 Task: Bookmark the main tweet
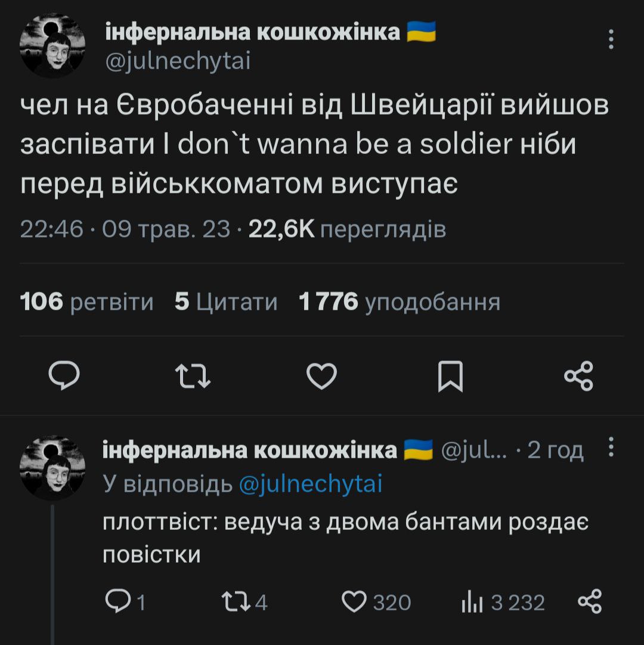point(450,376)
